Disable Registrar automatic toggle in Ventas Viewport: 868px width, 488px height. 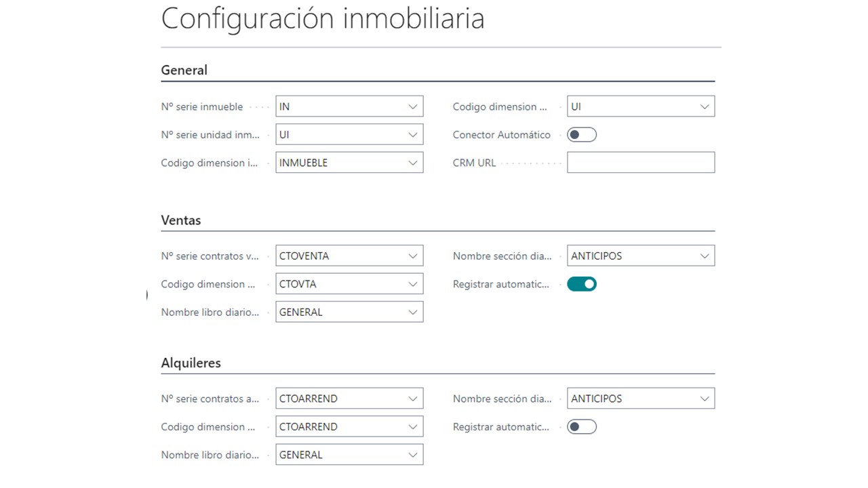click(581, 284)
